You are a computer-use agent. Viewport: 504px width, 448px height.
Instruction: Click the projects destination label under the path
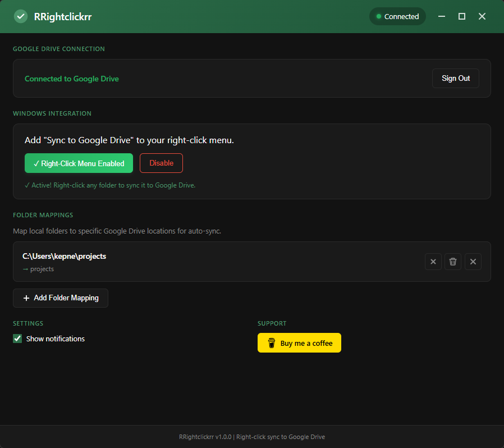[38, 269]
